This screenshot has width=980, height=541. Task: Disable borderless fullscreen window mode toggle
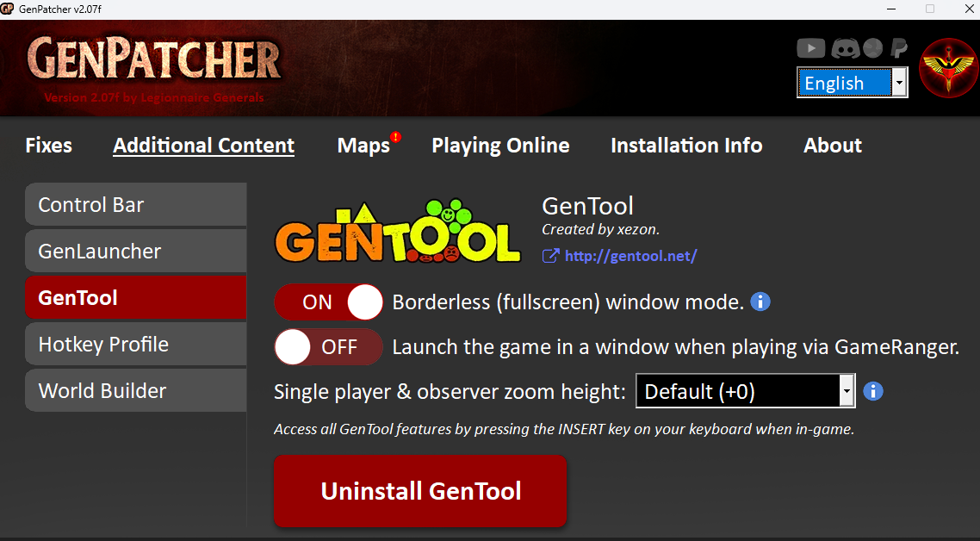pyautogui.click(x=329, y=302)
